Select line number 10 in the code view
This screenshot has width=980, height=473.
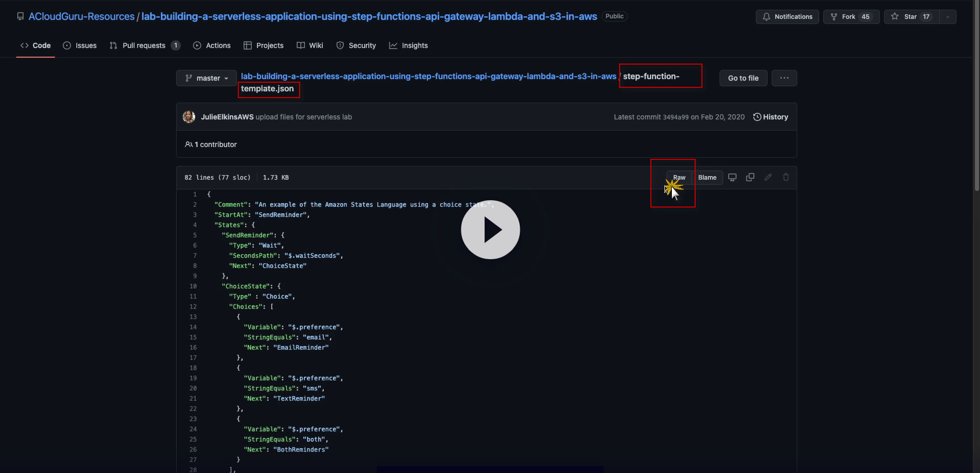pos(193,286)
